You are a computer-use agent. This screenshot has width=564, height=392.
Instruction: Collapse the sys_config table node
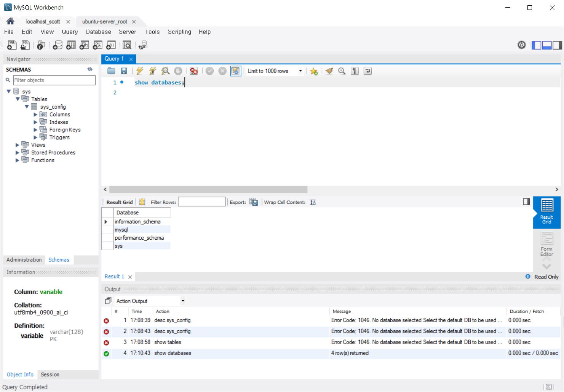[27, 107]
